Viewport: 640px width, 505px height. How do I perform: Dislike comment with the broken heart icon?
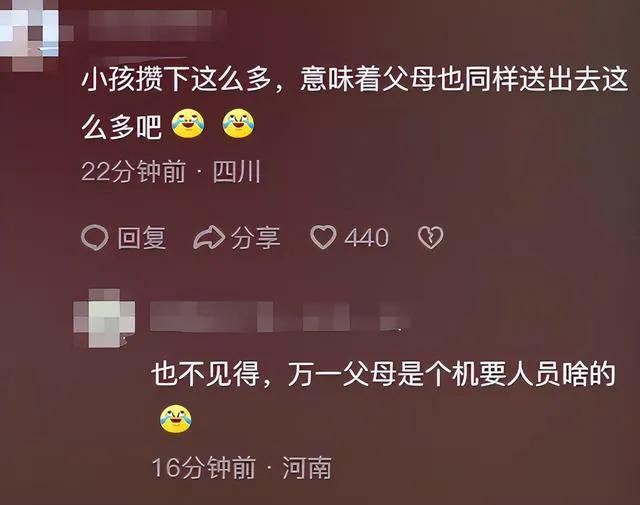tap(431, 238)
